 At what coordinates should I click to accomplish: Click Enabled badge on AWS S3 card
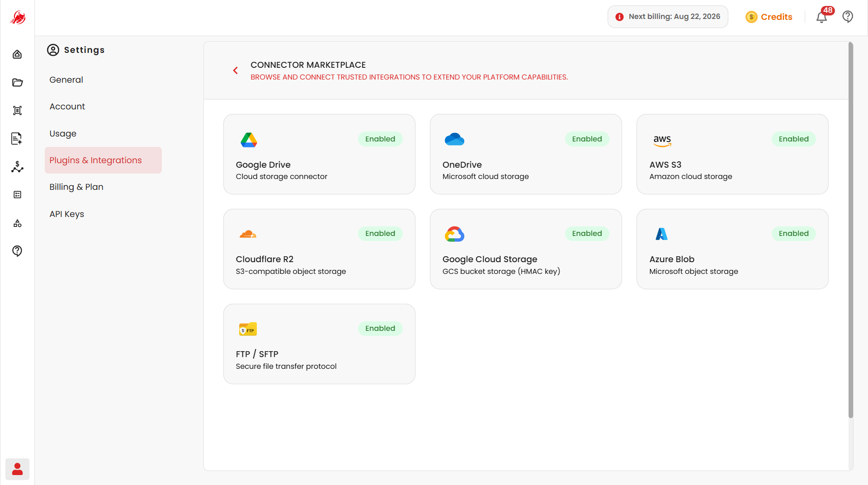(x=793, y=139)
